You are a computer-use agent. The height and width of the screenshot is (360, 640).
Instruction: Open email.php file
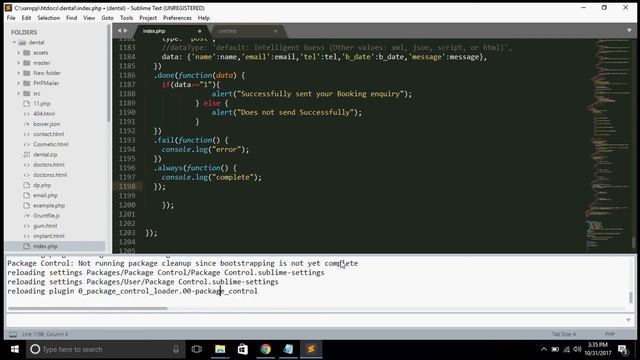click(45, 196)
